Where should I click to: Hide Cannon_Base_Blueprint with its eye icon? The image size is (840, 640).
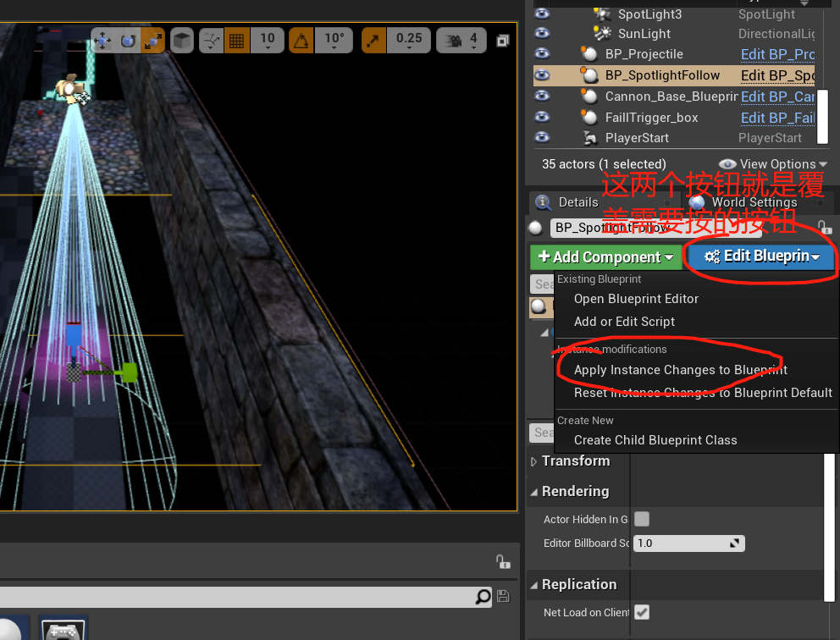[x=542, y=96]
